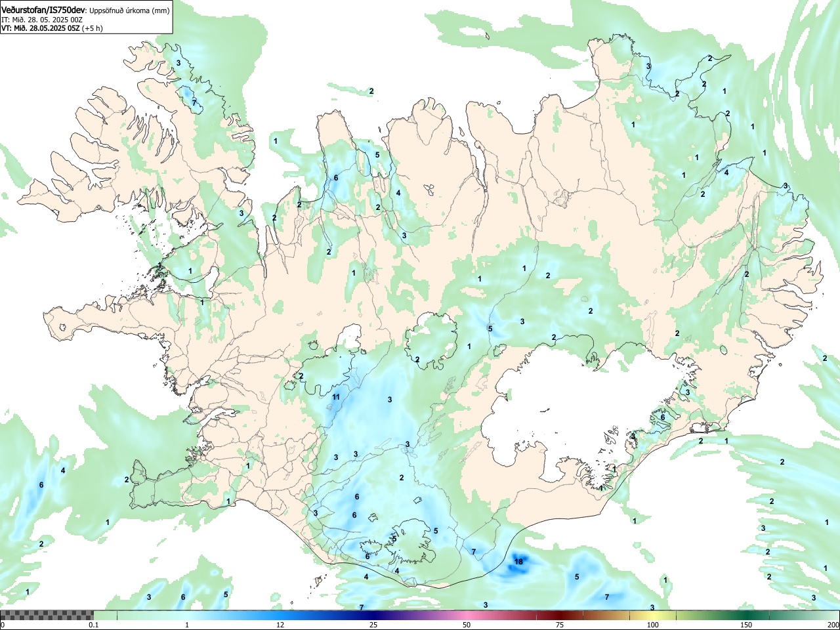Click the 25 label on the legend
Image resolution: width=840 pixels, height=630 pixels.
click(x=373, y=625)
